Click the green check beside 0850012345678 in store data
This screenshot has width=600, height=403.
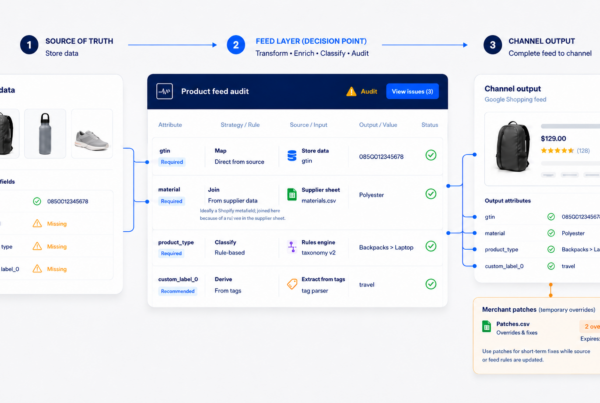click(x=37, y=201)
